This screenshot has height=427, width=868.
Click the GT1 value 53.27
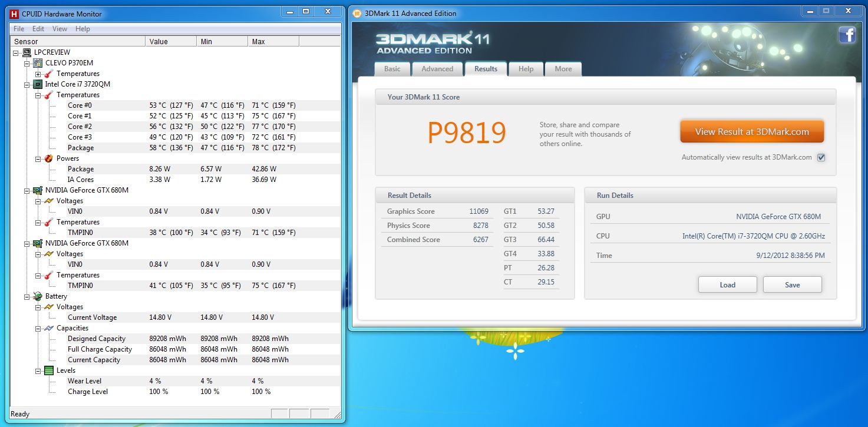(546, 211)
